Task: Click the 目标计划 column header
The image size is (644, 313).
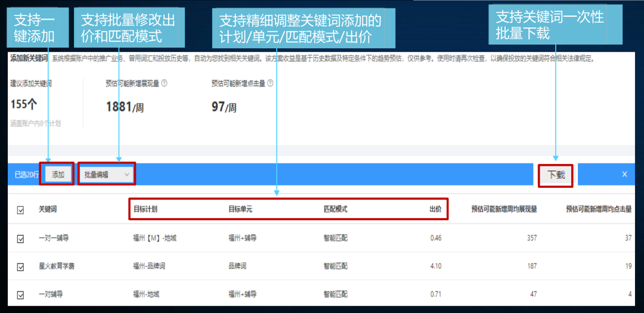Action: (x=145, y=209)
